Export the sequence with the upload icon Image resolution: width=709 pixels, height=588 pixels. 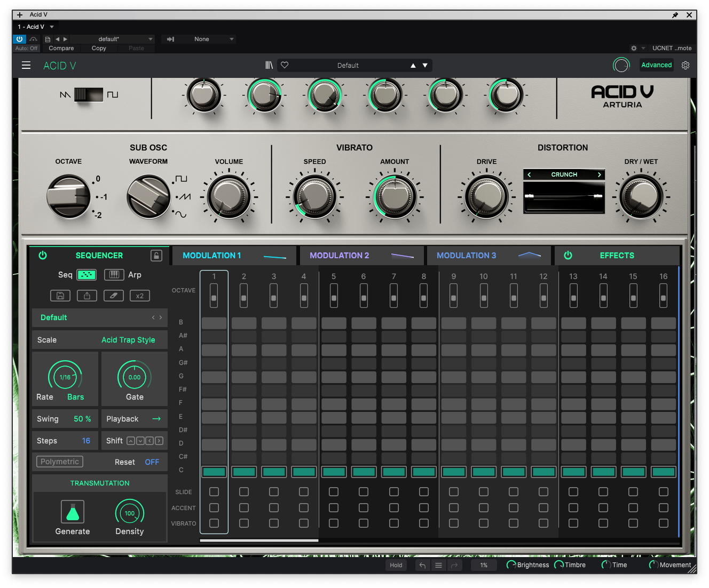[87, 296]
